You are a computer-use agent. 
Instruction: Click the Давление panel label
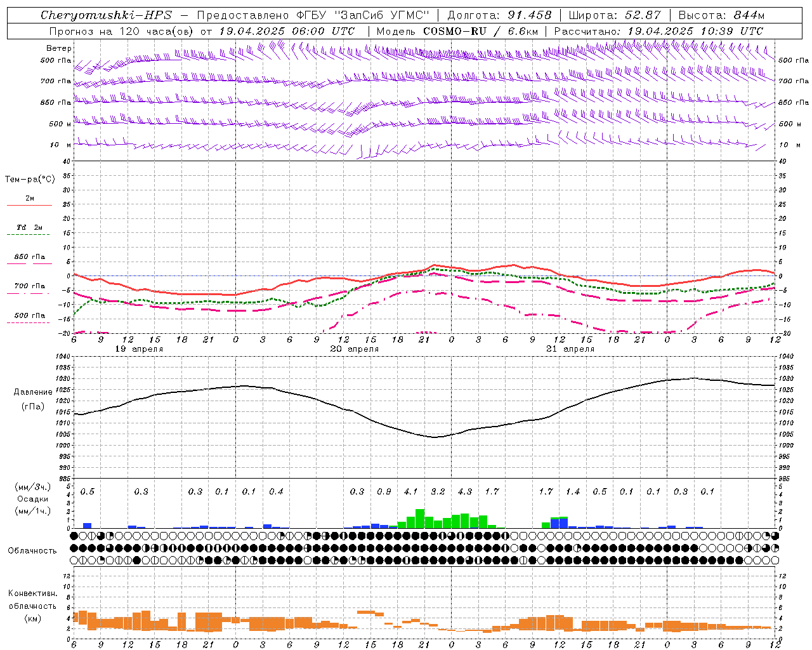[33, 392]
